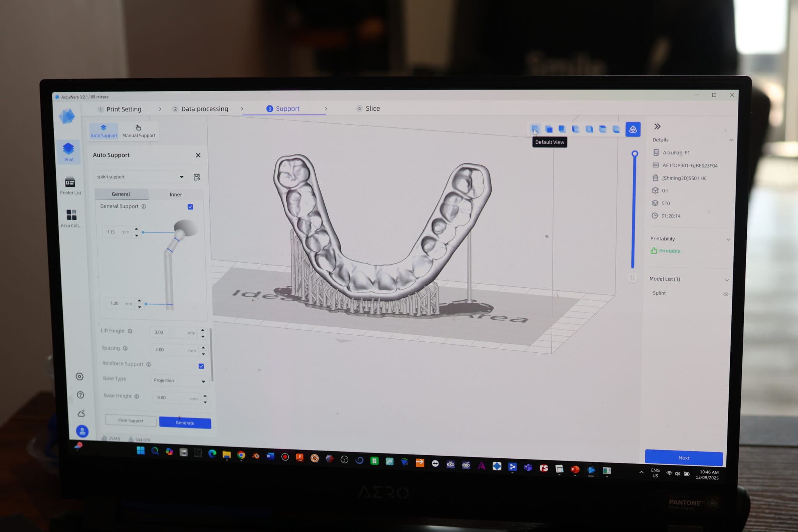798x532 pixels.
Task: Go to Print Setting step
Action: [x=120, y=109]
